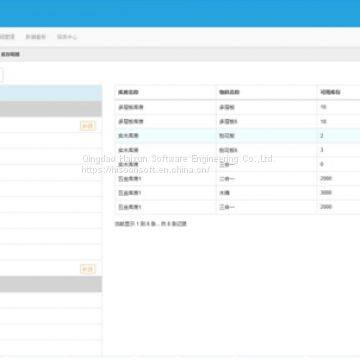360x360 pixels.
Task: Click the upper orange tag button in left panel
Action: click(88, 126)
